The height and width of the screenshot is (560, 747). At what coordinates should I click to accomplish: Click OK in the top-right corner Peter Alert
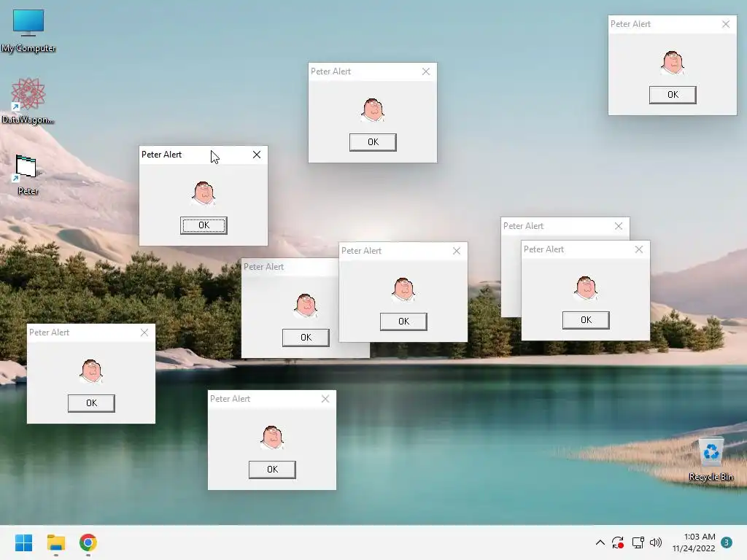click(673, 95)
